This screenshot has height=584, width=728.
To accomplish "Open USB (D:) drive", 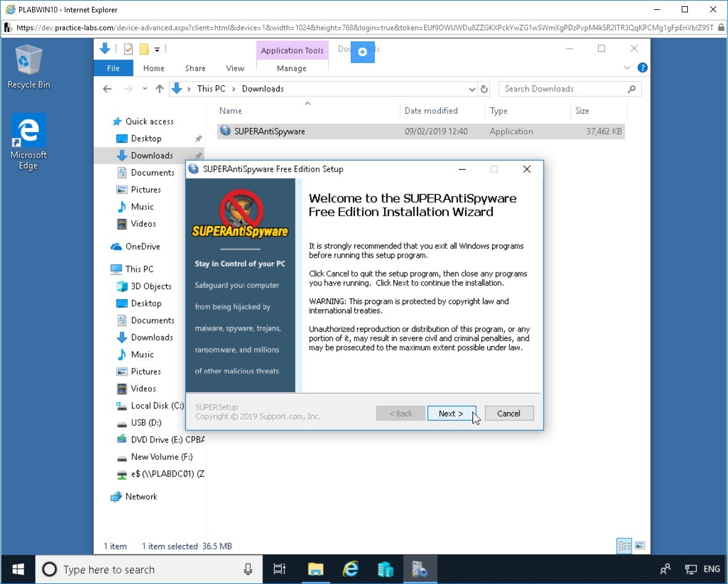I will [x=146, y=423].
